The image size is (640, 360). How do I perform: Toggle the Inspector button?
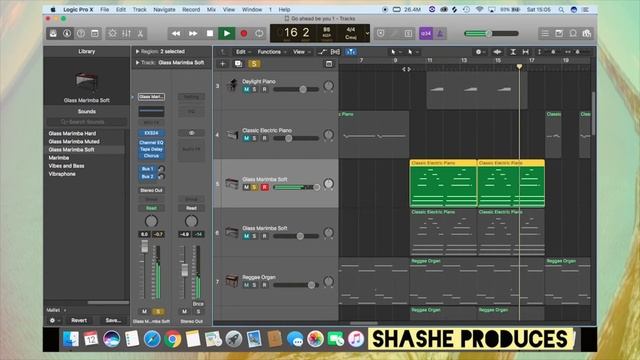67,33
